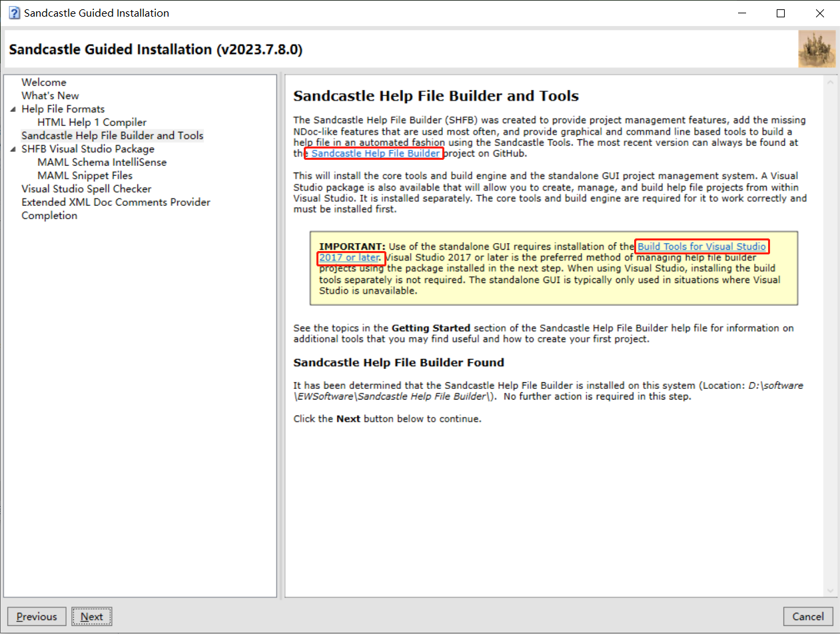This screenshot has width=840, height=634.
Task: Open Visual Studio Spell Checker step
Action: tap(87, 189)
